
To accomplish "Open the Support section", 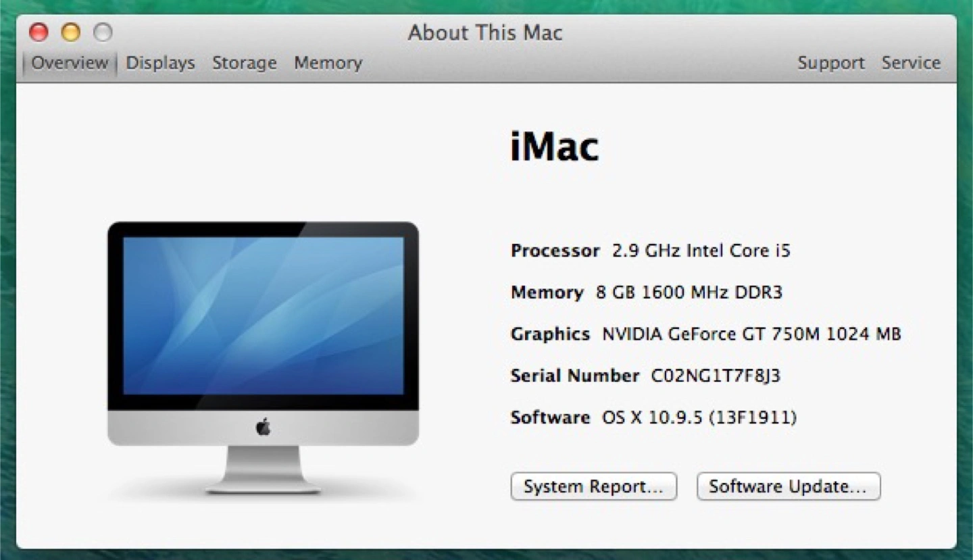I will [x=830, y=63].
